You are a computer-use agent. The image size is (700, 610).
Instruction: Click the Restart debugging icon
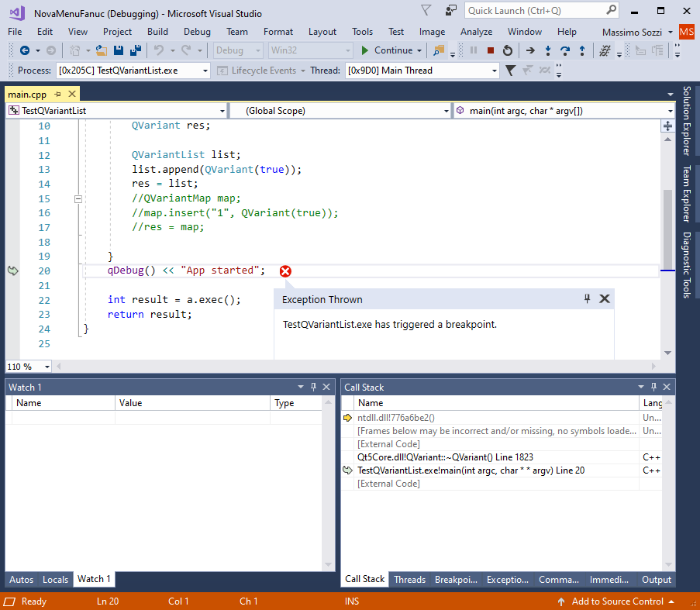pyautogui.click(x=508, y=50)
